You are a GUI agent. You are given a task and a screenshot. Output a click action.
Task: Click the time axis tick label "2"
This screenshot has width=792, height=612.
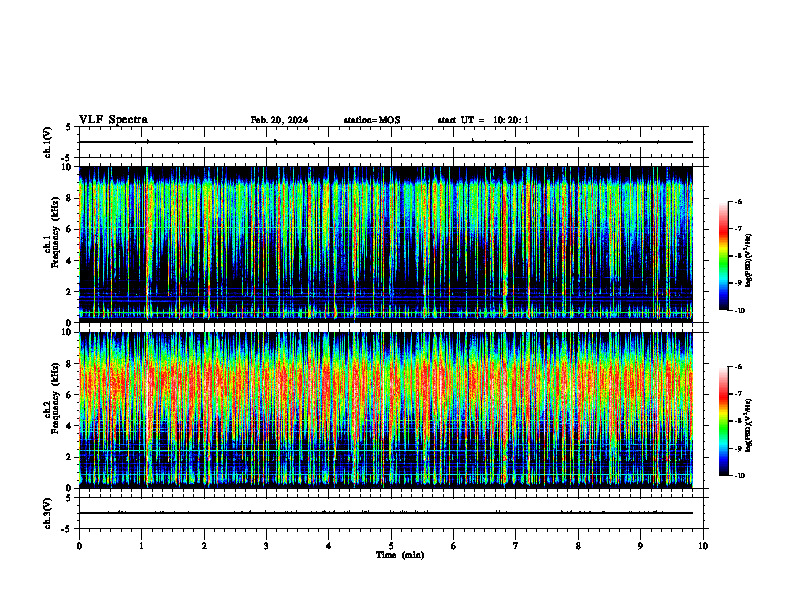tap(204, 546)
